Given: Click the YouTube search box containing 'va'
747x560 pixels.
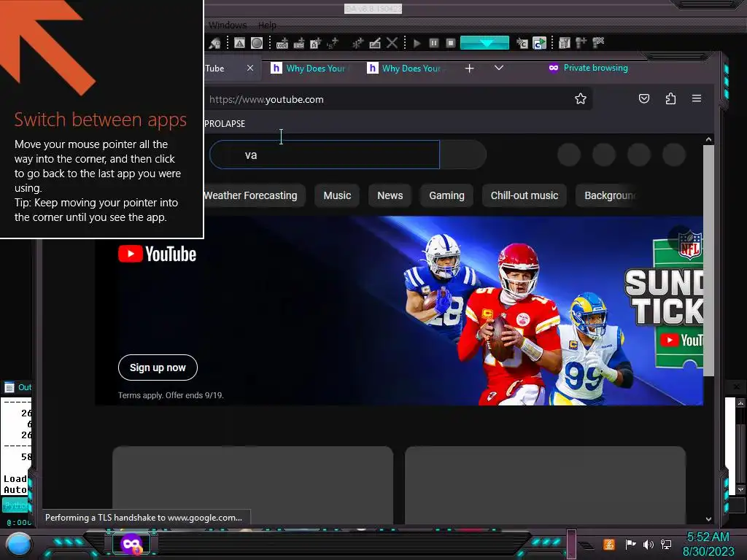Looking at the screenshot, I should coord(325,155).
